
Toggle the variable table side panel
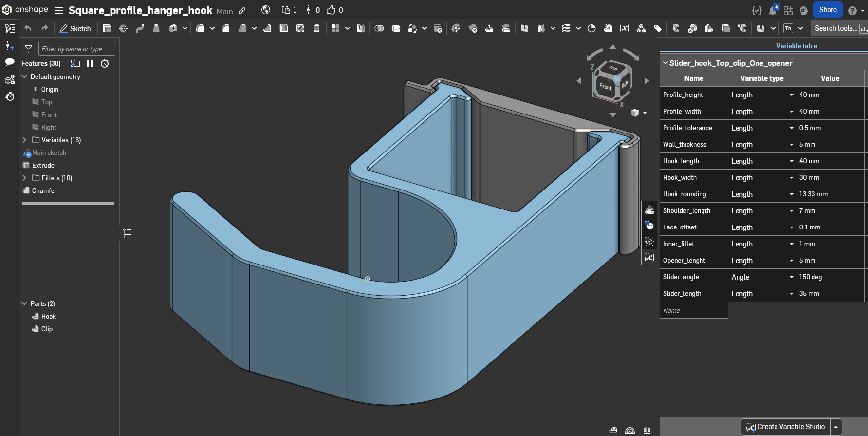(649, 257)
